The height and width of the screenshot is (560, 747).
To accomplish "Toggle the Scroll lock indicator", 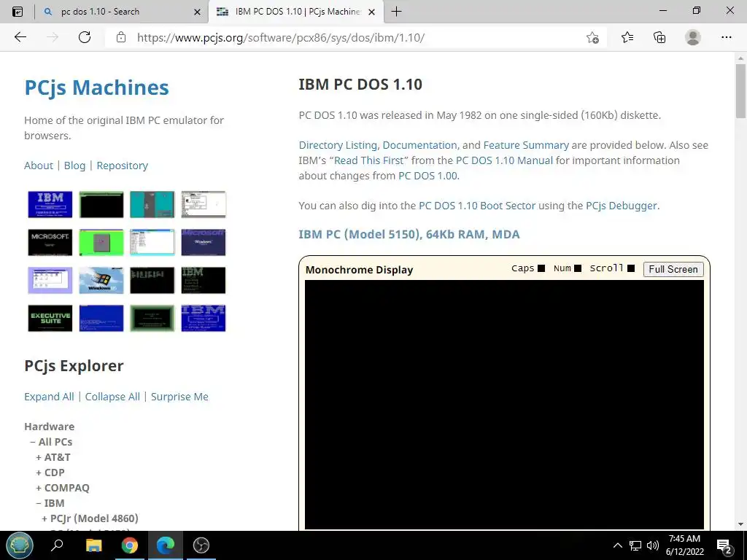I will tap(631, 268).
